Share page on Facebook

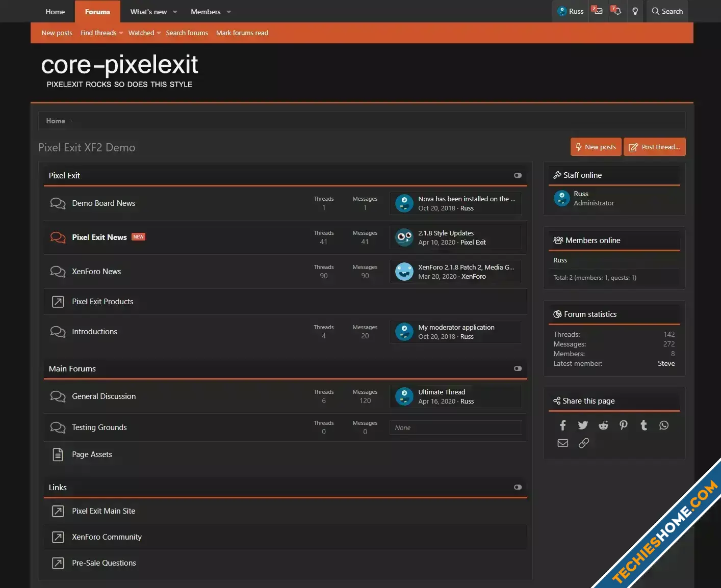[x=563, y=425]
